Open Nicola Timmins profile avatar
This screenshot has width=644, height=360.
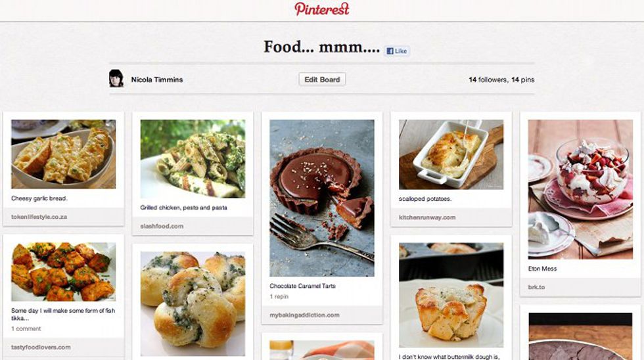coord(116,78)
